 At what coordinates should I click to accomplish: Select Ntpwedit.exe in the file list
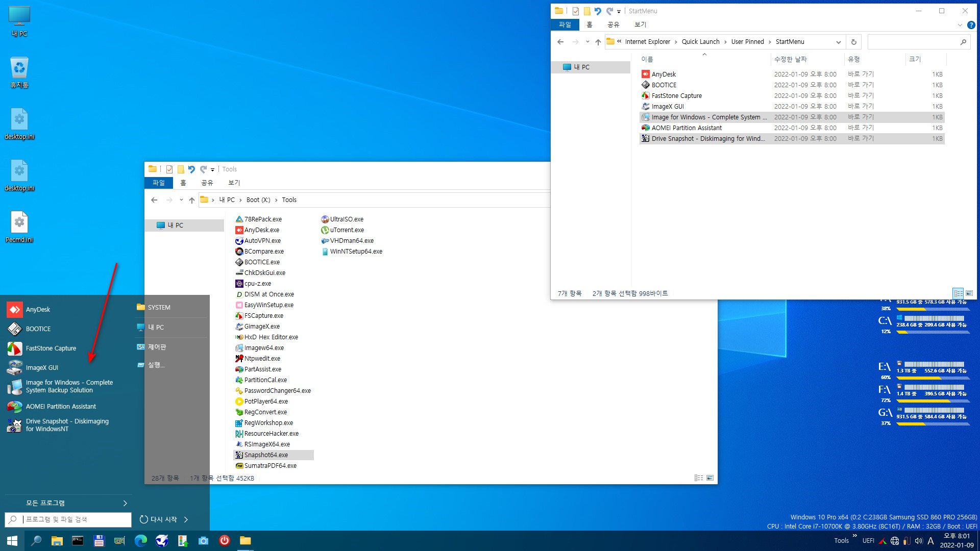[258, 359]
